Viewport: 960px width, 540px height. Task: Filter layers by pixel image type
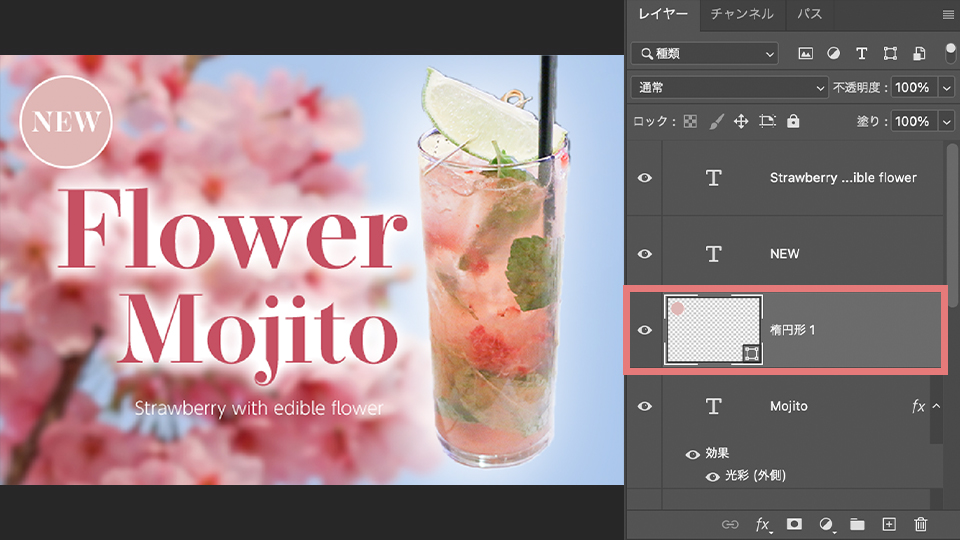pos(806,54)
